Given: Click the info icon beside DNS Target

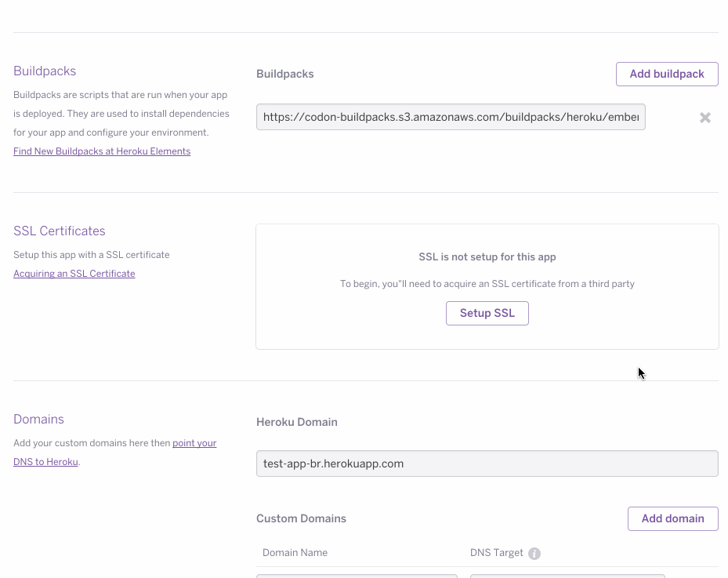Looking at the screenshot, I should [x=534, y=553].
